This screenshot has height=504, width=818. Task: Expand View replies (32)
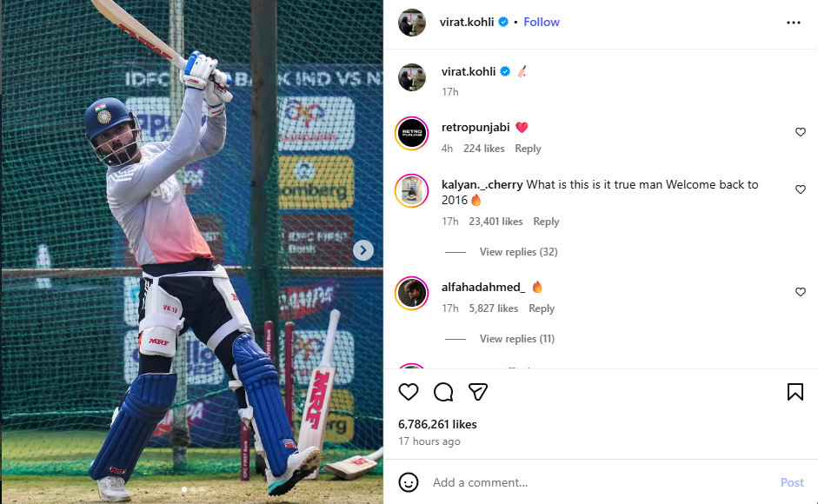click(x=519, y=252)
